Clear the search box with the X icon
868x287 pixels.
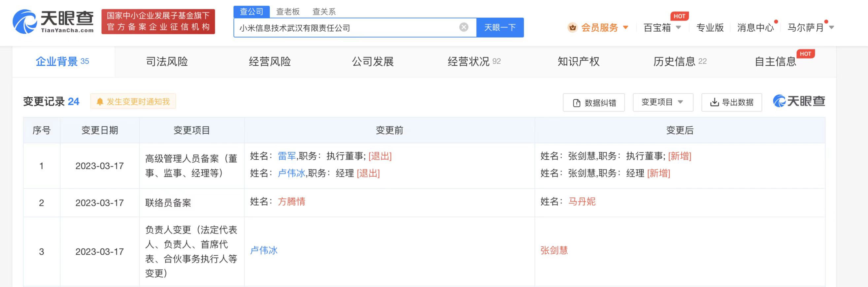(464, 27)
